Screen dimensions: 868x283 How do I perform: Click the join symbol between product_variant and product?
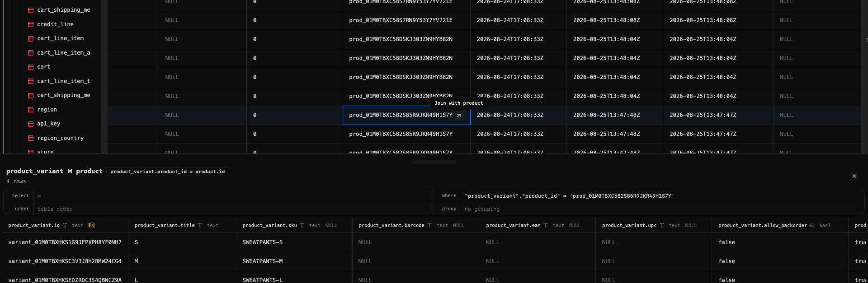[70, 172]
